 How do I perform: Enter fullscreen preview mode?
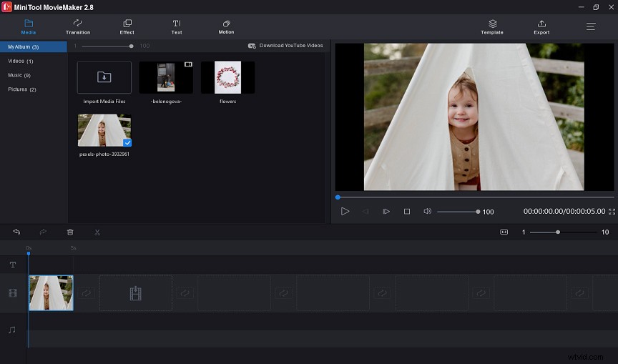(x=612, y=212)
